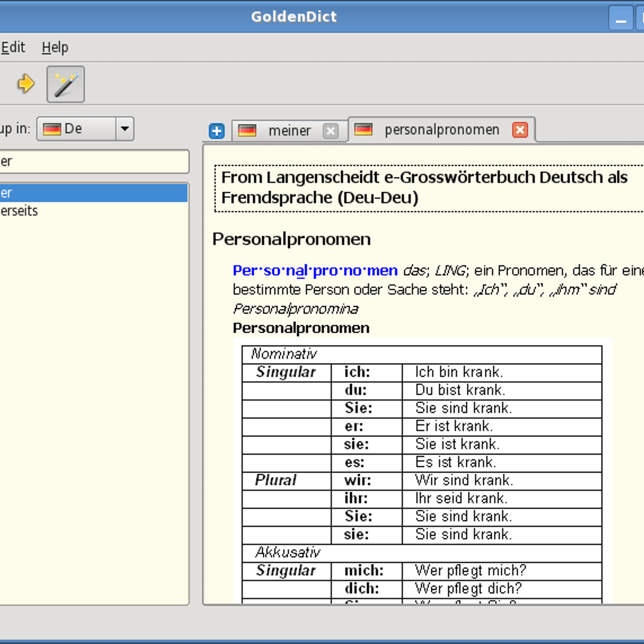Click the dropdown arrow beside De
This screenshot has width=644, height=644.
pos(125,129)
